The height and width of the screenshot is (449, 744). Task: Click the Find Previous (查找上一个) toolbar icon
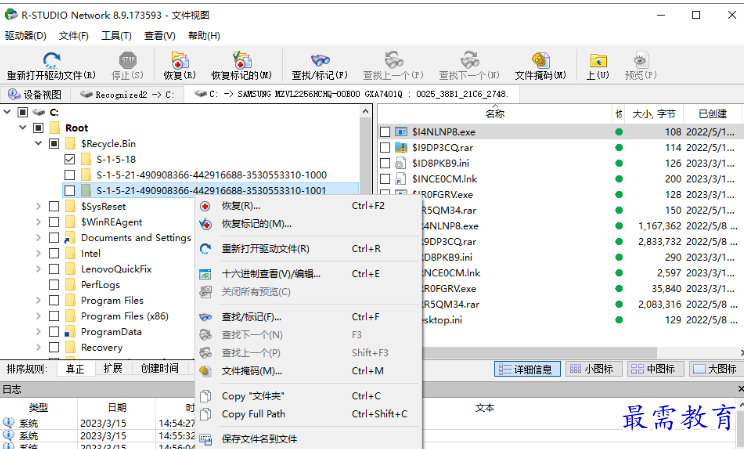(x=393, y=60)
